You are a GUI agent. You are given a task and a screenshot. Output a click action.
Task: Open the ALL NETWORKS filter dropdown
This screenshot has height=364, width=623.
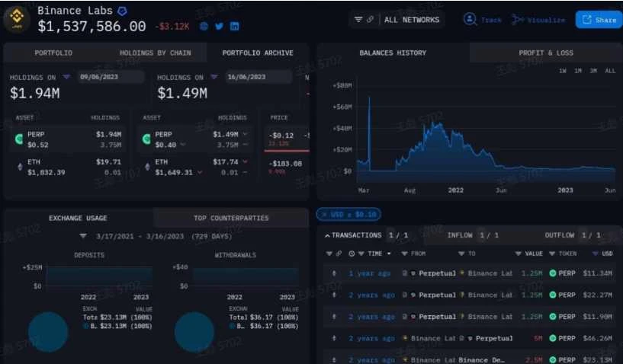click(397, 19)
